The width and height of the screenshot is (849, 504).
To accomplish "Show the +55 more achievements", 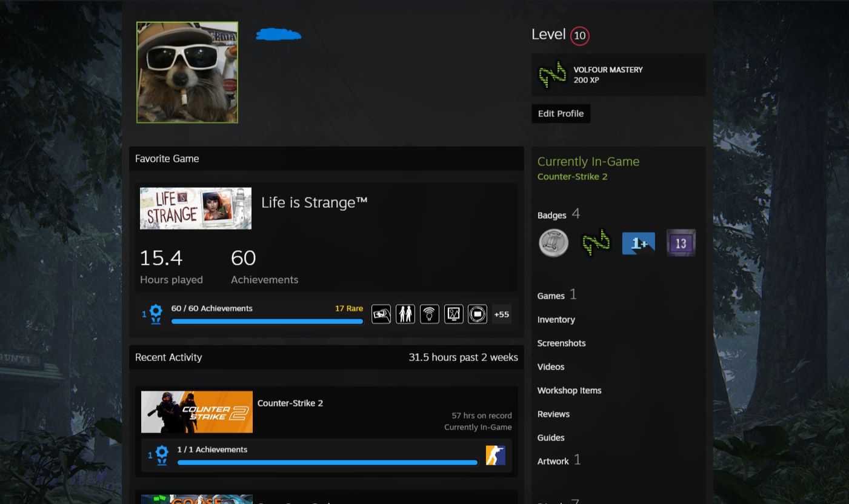I will [x=502, y=314].
